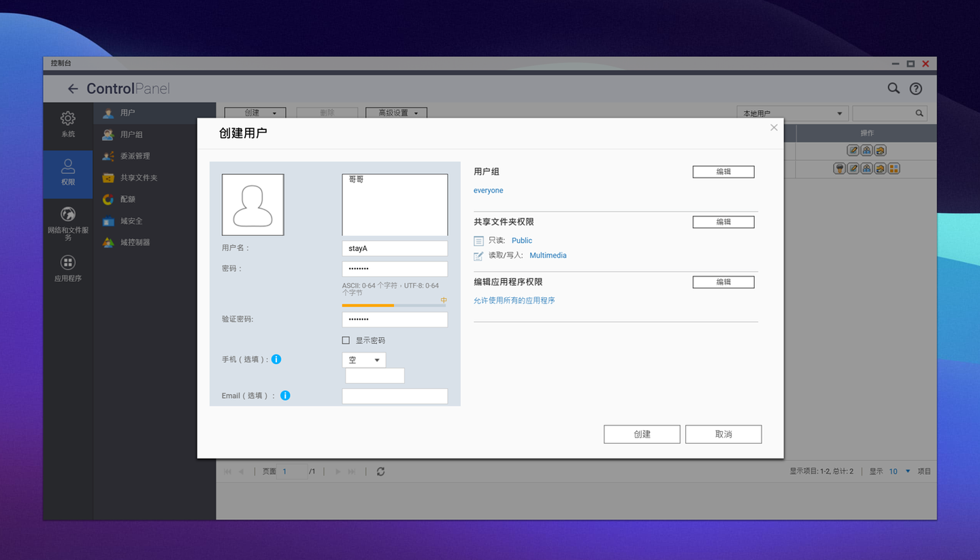
Task: Open 域控制器 in the sidebar menu
Action: (x=154, y=242)
